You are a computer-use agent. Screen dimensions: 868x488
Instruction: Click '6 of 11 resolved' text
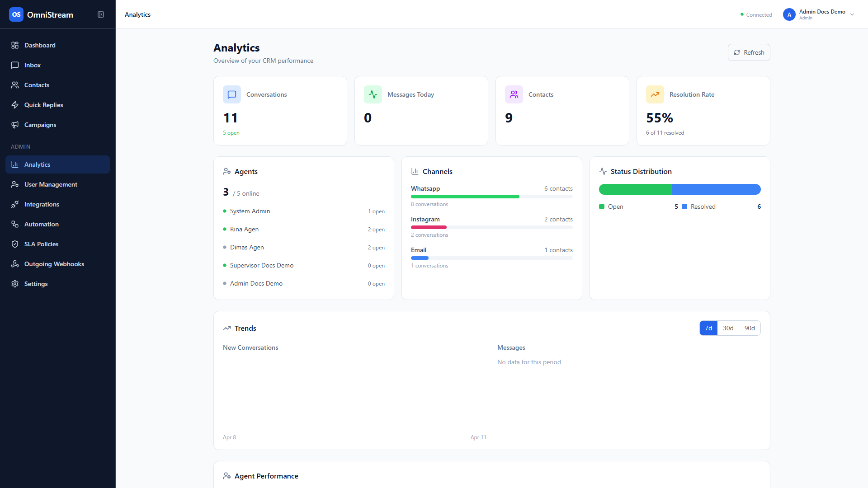point(665,133)
